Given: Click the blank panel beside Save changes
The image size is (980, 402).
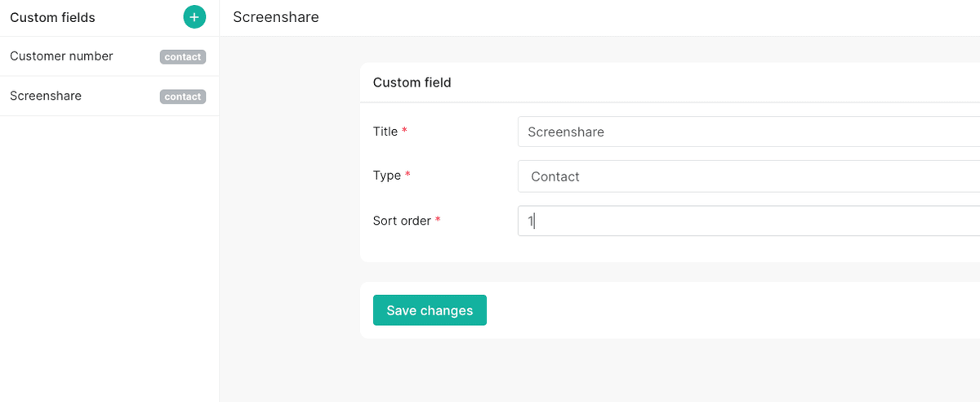Looking at the screenshot, I should coord(733,310).
